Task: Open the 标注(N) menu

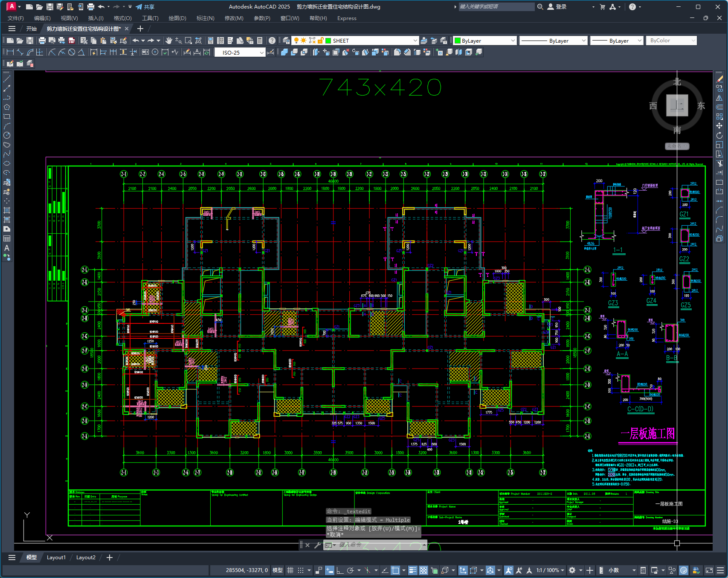Action: [x=205, y=18]
